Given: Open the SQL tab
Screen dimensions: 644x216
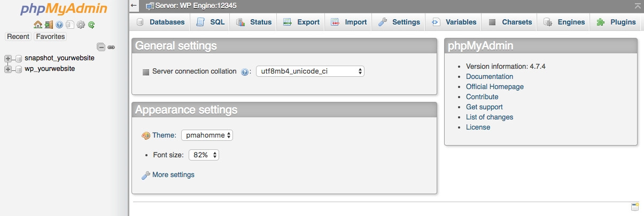Looking at the screenshot, I should pos(211,22).
